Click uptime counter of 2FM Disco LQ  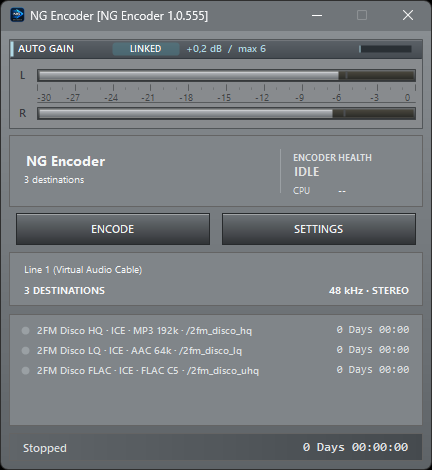click(x=373, y=350)
